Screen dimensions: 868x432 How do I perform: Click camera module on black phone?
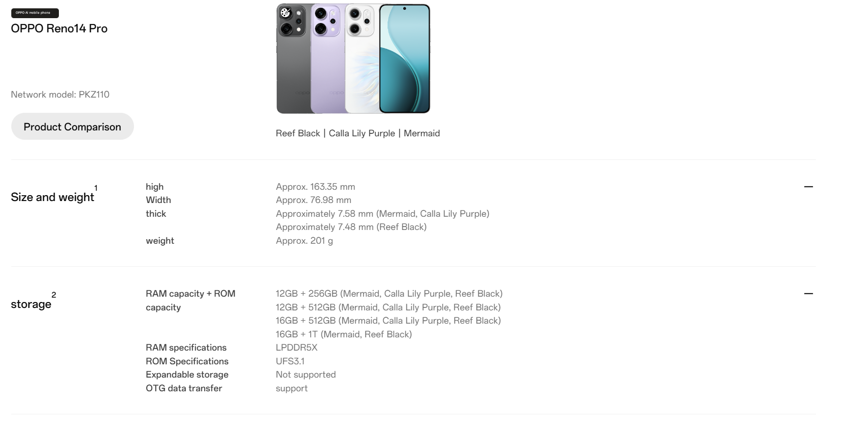(x=292, y=21)
